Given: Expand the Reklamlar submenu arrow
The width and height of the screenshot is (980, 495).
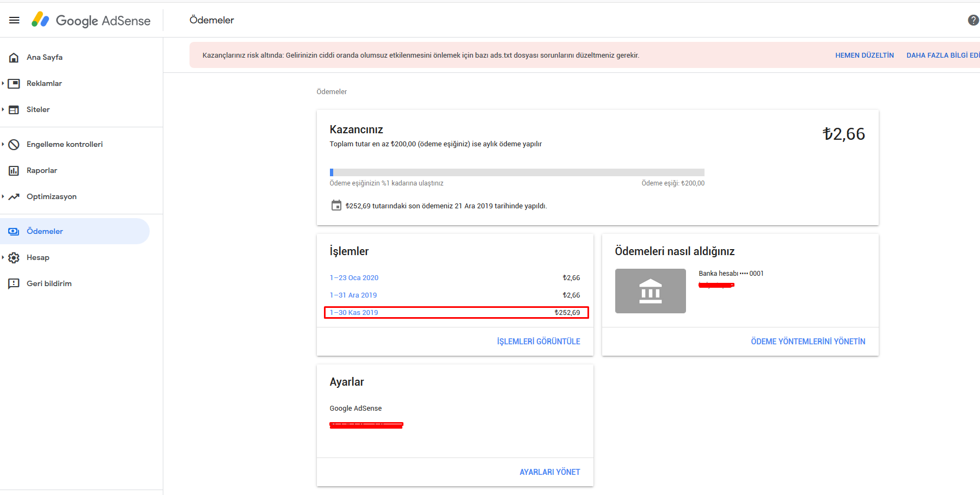Looking at the screenshot, I should [3, 83].
